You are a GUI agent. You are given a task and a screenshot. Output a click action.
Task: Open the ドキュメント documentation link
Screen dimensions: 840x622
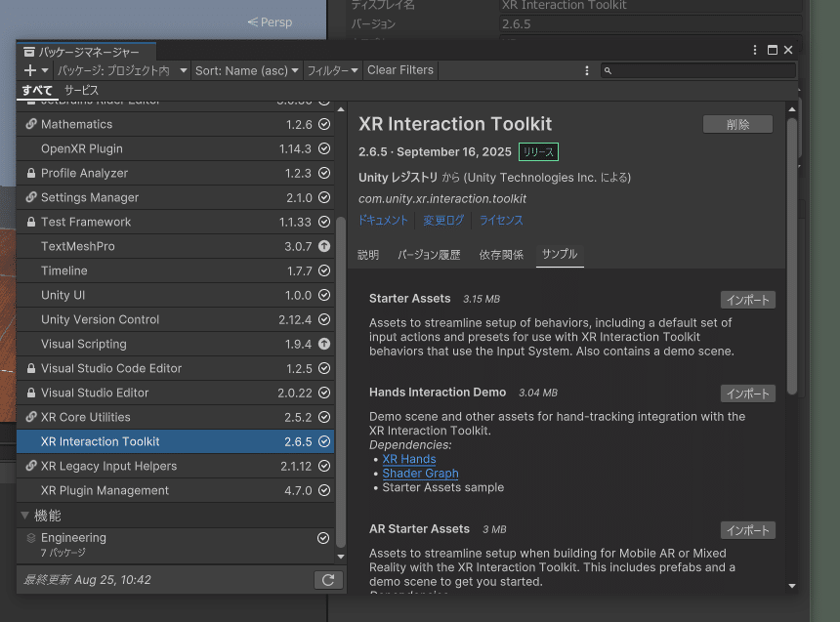383,221
